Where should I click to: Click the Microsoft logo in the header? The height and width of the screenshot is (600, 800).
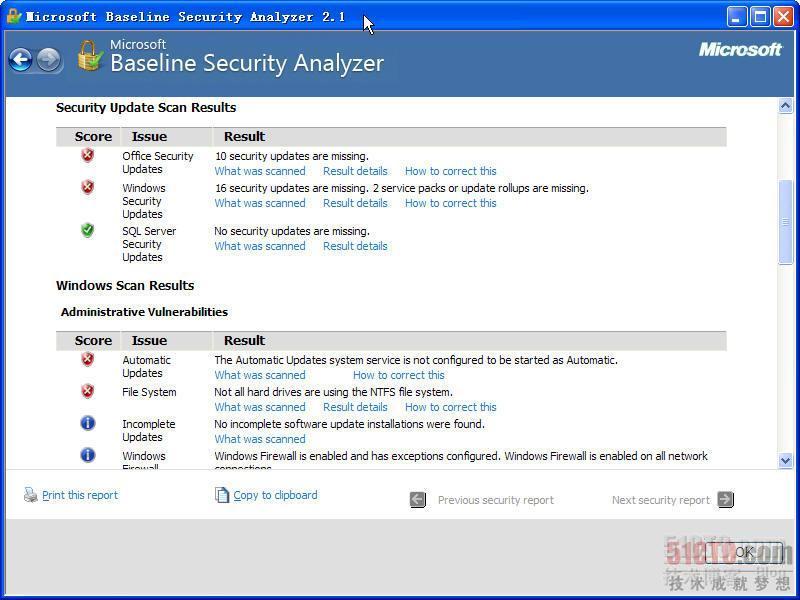tap(740, 49)
